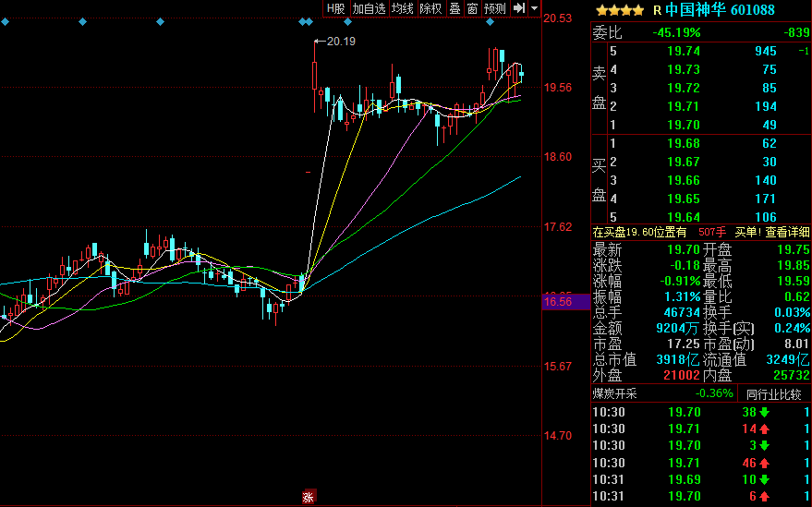The width and height of the screenshot is (812, 507).
Task: Click the skip-to-end arrow icon in toolbar
Action: (x=519, y=8)
